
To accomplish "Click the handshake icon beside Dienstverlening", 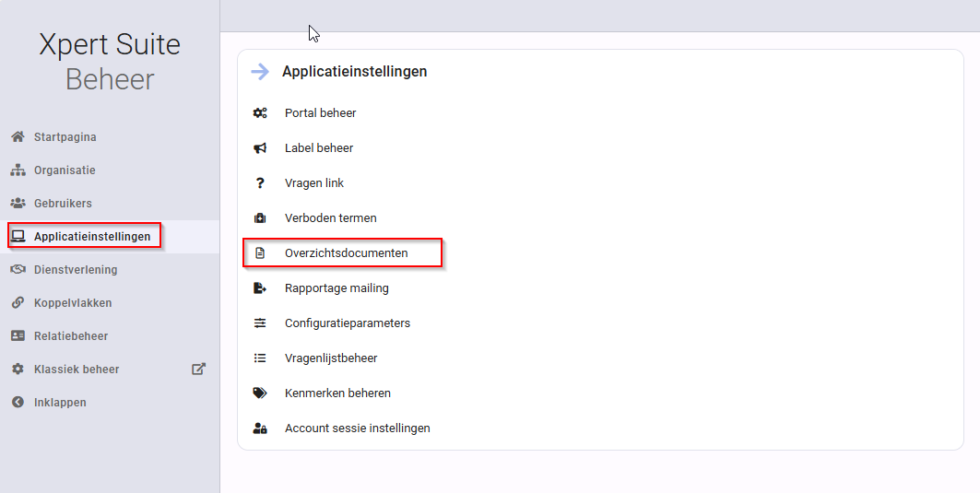I will 18,269.
